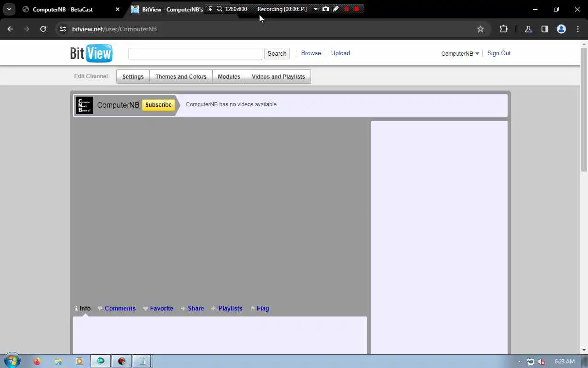
Task: Toggle the browser side panel
Action: point(545,29)
